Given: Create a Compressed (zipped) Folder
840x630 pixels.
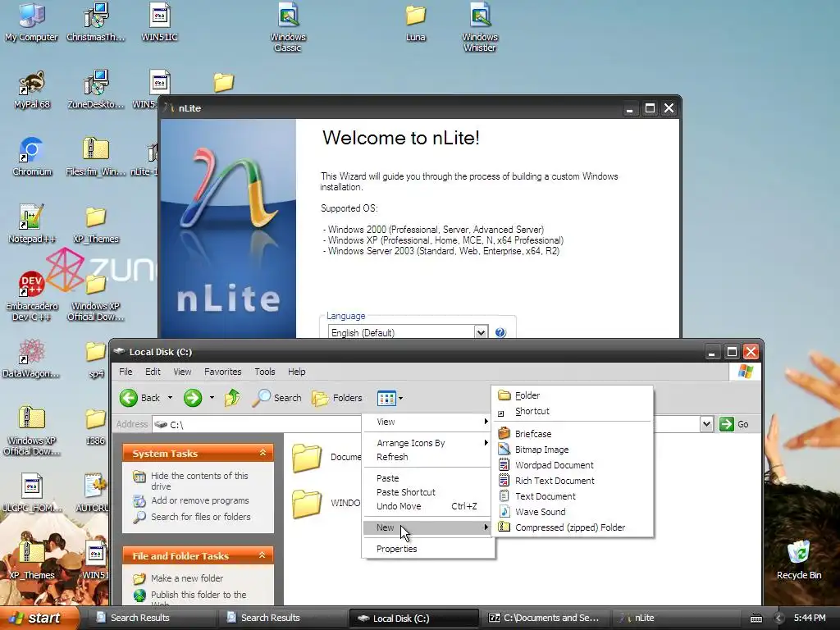Looking at the screenshot, I should click(x=572, y=527).
